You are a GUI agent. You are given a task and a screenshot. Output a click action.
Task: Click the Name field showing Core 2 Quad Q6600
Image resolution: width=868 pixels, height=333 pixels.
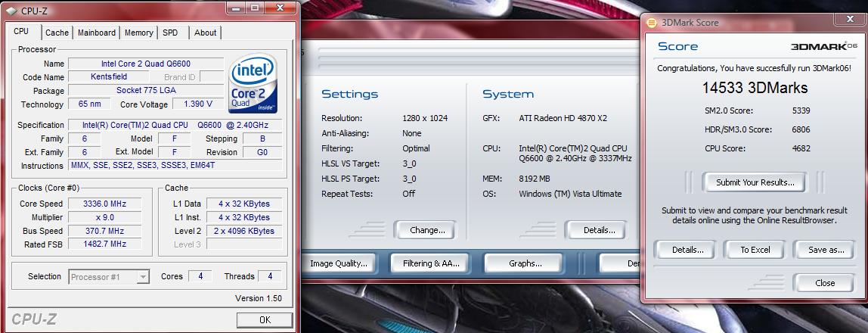pyautogui.click(x=146, y=64)
